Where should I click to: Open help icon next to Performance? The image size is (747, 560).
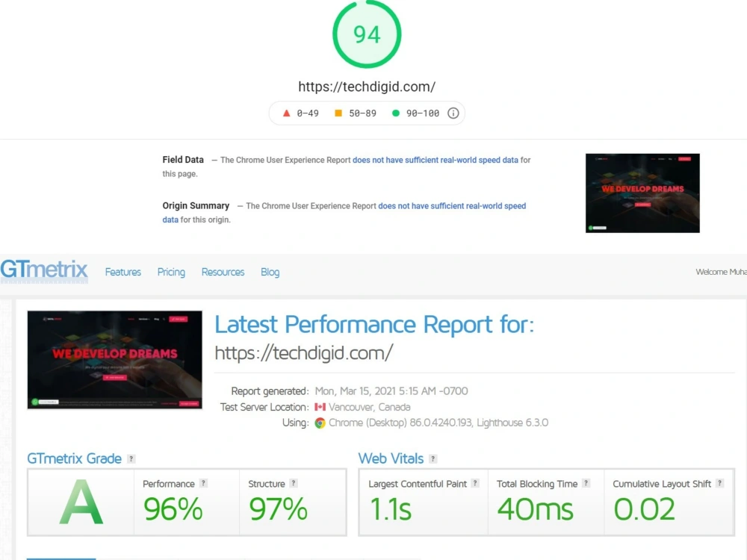point(203,483)
